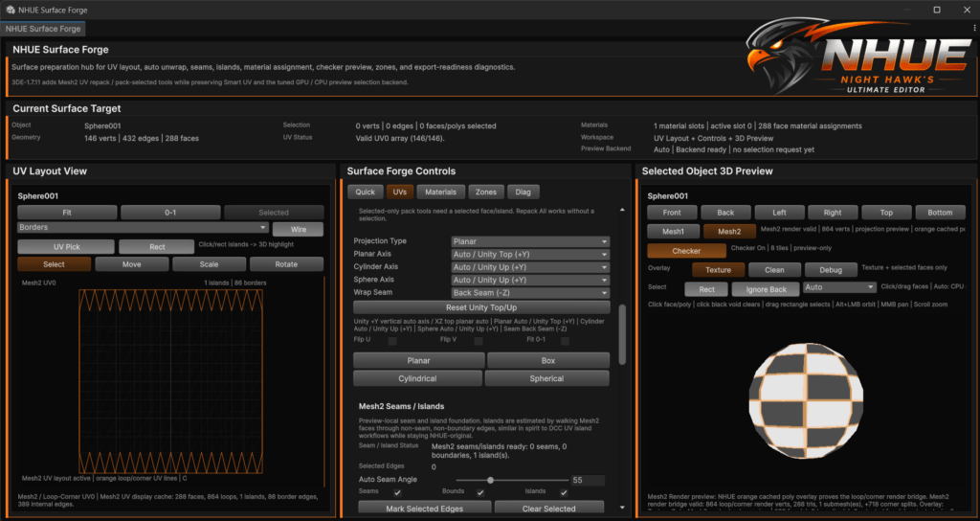Click the Surface Forge Controls scrollbar thumb

click(622, 334)
